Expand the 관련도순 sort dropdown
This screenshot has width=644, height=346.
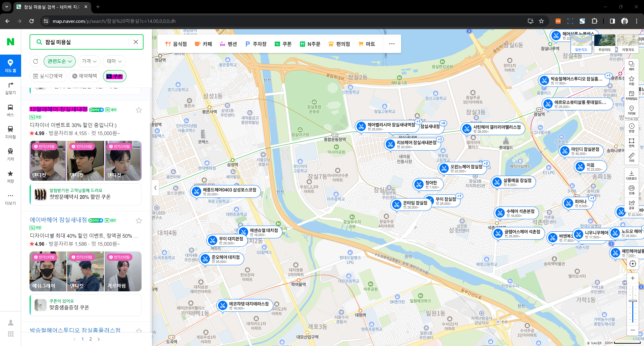coord(60,61)
